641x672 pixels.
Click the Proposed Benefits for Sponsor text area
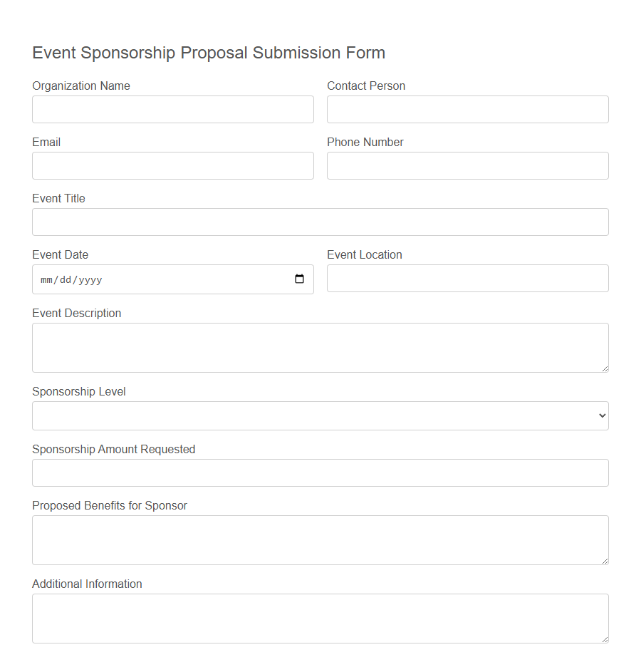[x=320, y=539]
